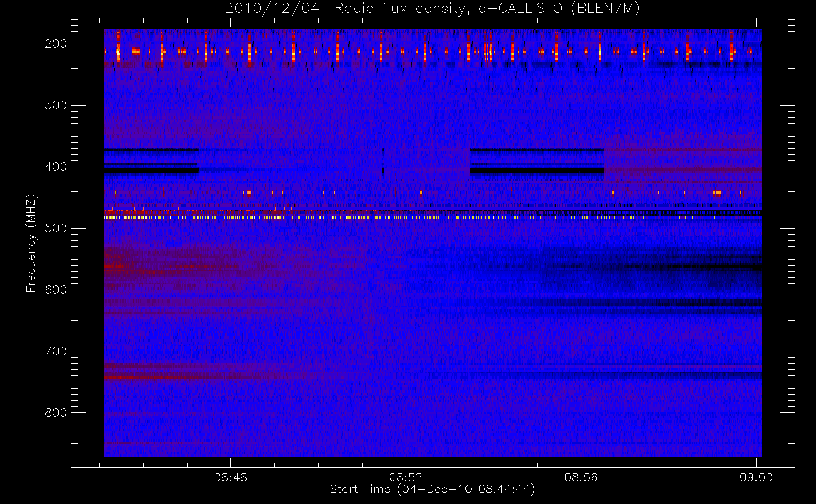Click the 'Frequency (MHZ)' axis label
Image resolution: width=816 pixels, height=504 pixels.
tap(31, 243)
